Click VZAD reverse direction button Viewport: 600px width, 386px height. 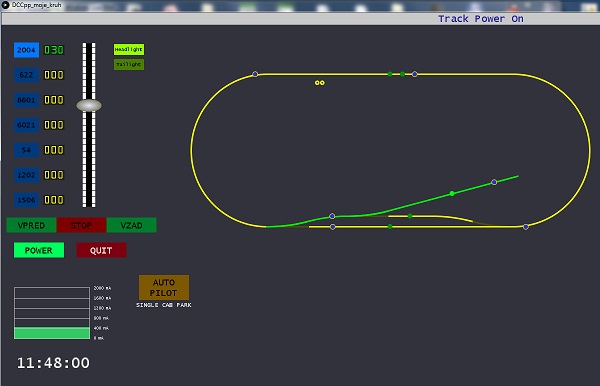131,225
